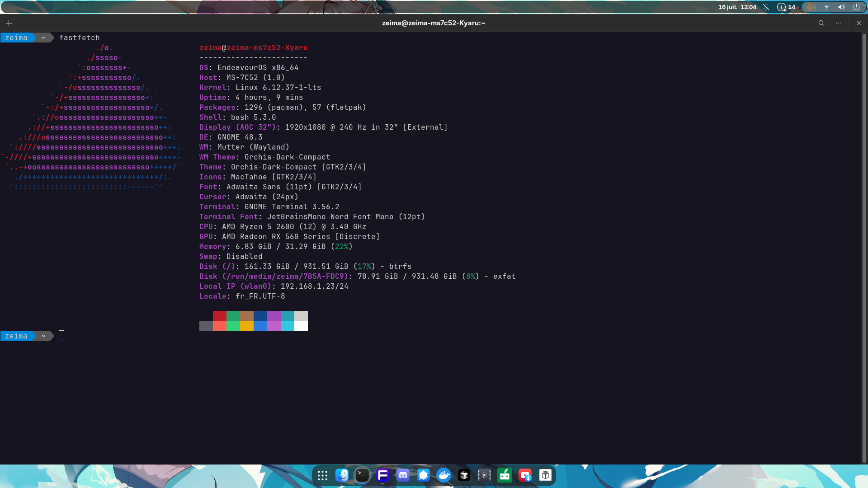Screen dimensions: 868x488
Task: Open the date and time calendar
Action: [x=737, y=7]
